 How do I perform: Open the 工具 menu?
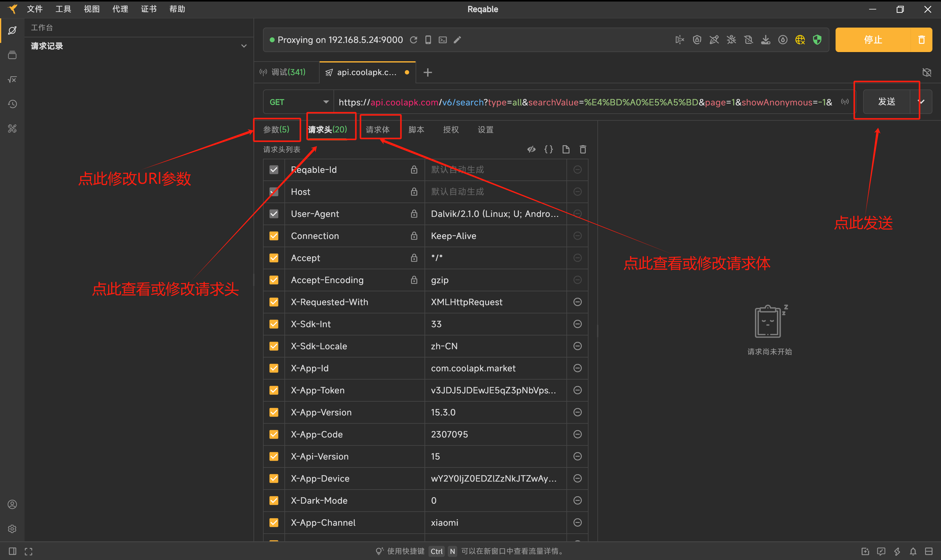click(x=63, y=9)
